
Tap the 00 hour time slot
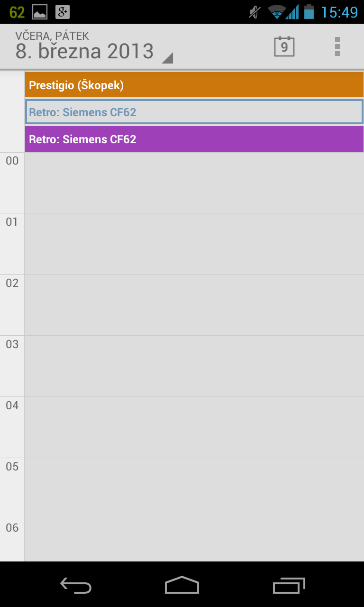tap(194, 183)
